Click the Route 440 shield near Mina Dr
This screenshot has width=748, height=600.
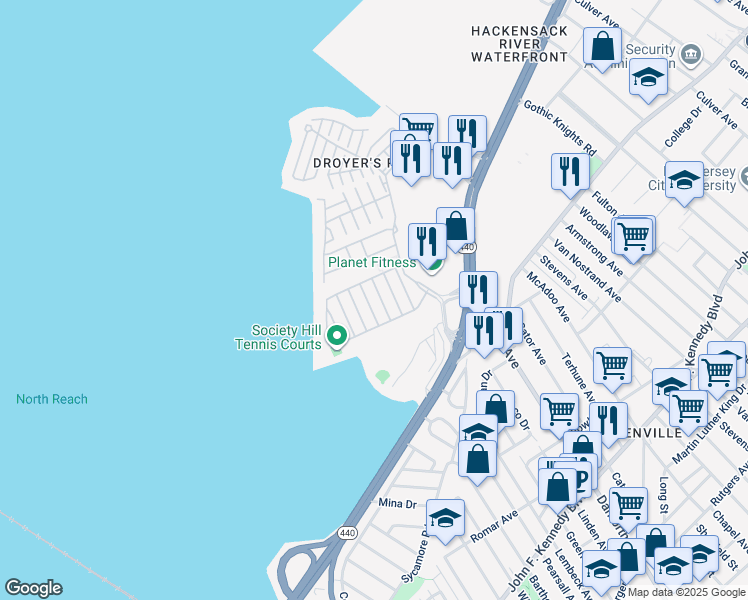point(347,532)
